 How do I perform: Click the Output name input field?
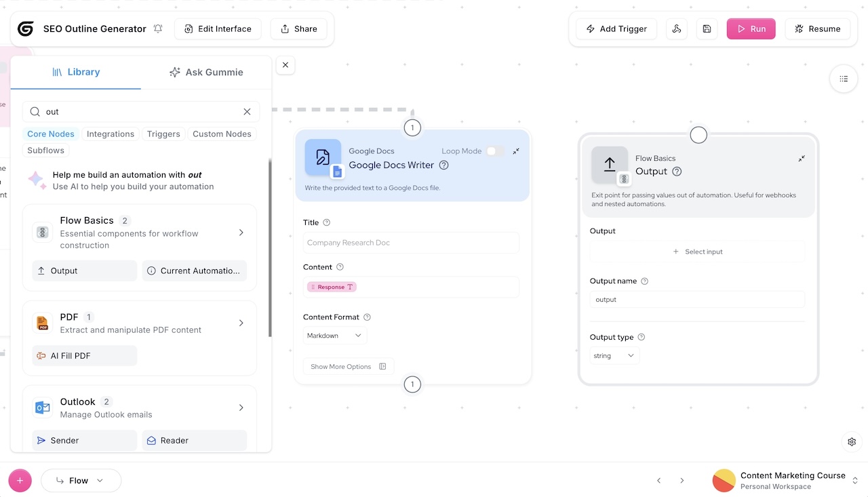click(697, 300)
